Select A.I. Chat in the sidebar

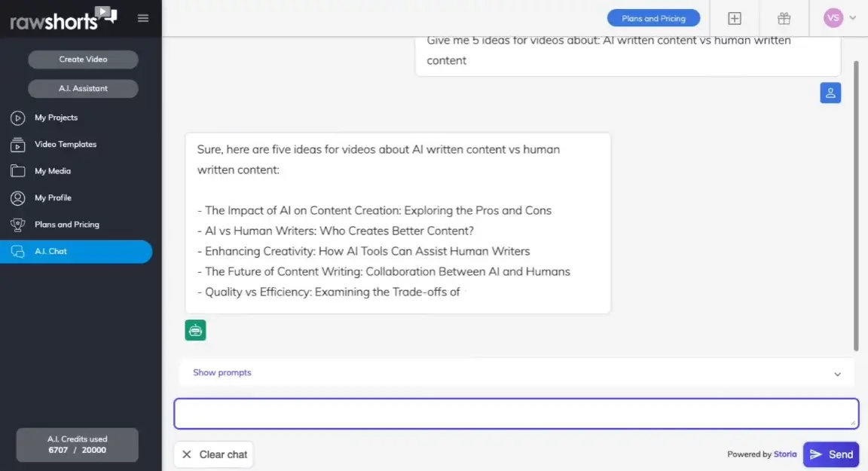(x=76, y=252)
